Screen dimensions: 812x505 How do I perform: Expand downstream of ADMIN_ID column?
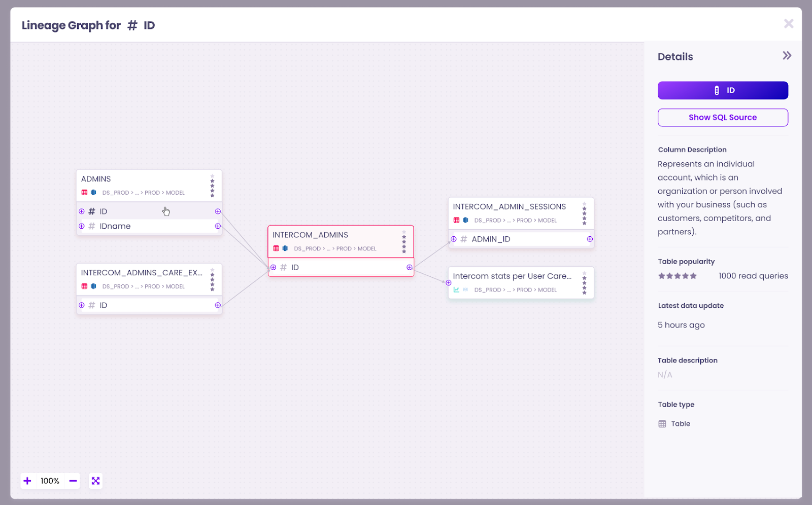tap(590, 239)
